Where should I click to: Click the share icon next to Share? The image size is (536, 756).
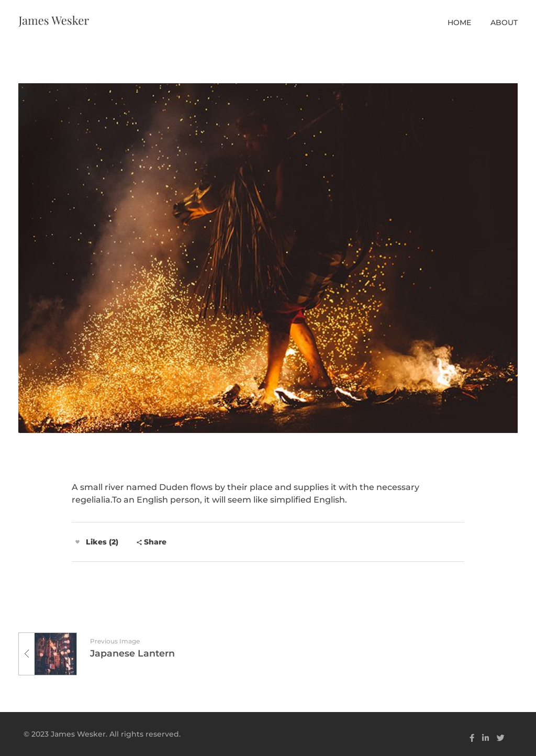click(x=139, y=542)
